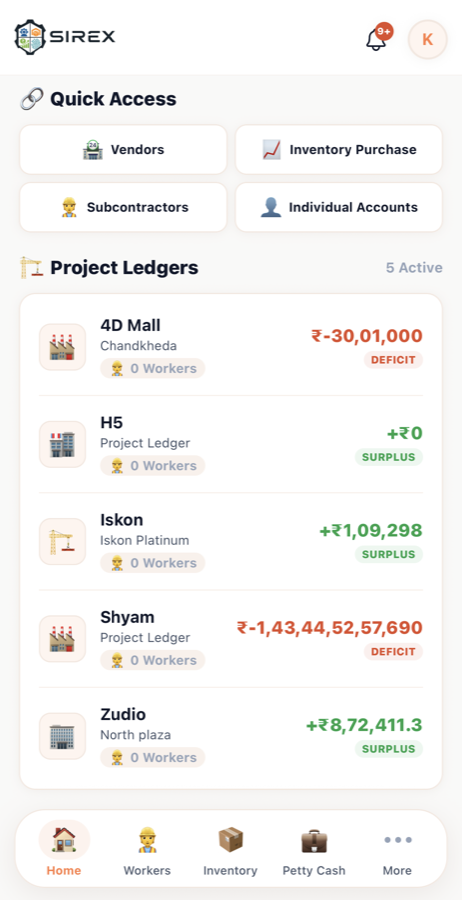The width and height of the screenshot is (462, 900).
Task: Select the H5 building icon
Action: coord(63,444)
